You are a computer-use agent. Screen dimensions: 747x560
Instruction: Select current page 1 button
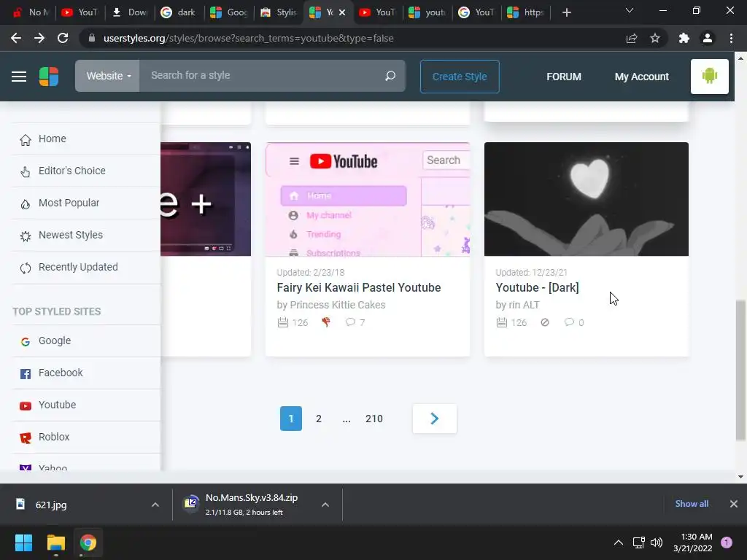(290, 419)
